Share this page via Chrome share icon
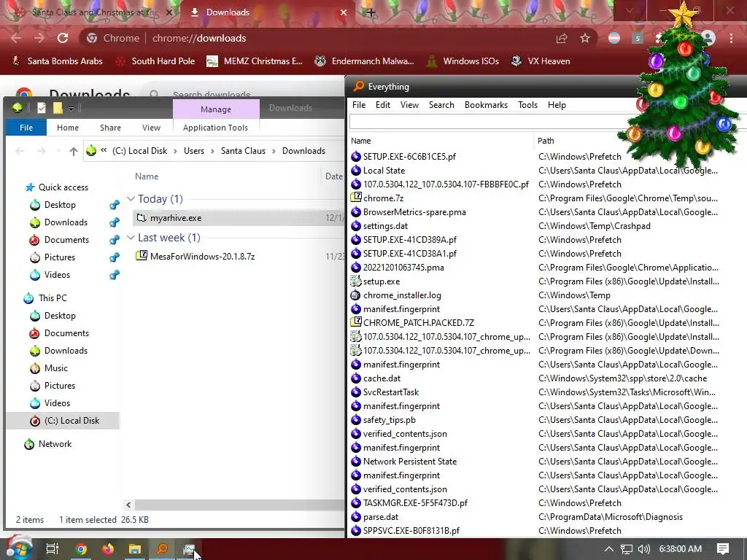This screenshot has width=747, height=560. coord(562,38)
